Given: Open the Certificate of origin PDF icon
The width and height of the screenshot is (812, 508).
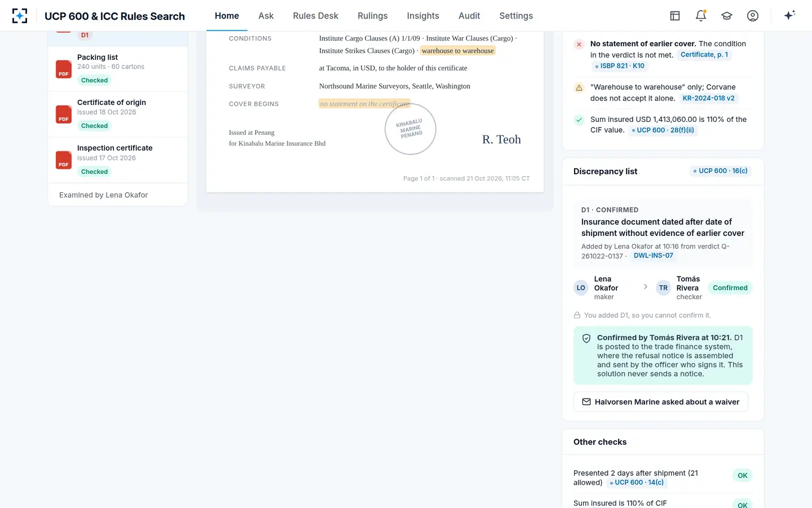Looking at the screenshot, I should coord(64,114).
